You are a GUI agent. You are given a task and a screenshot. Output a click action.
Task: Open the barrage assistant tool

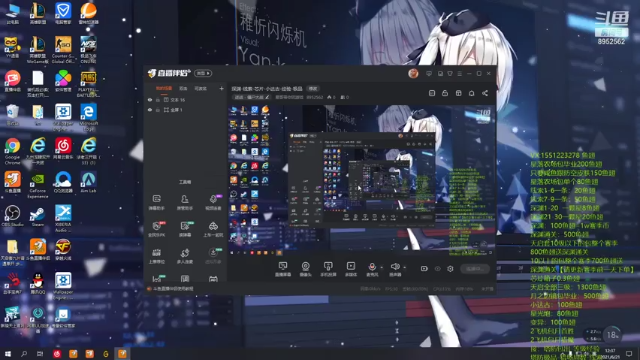[156, 202]
